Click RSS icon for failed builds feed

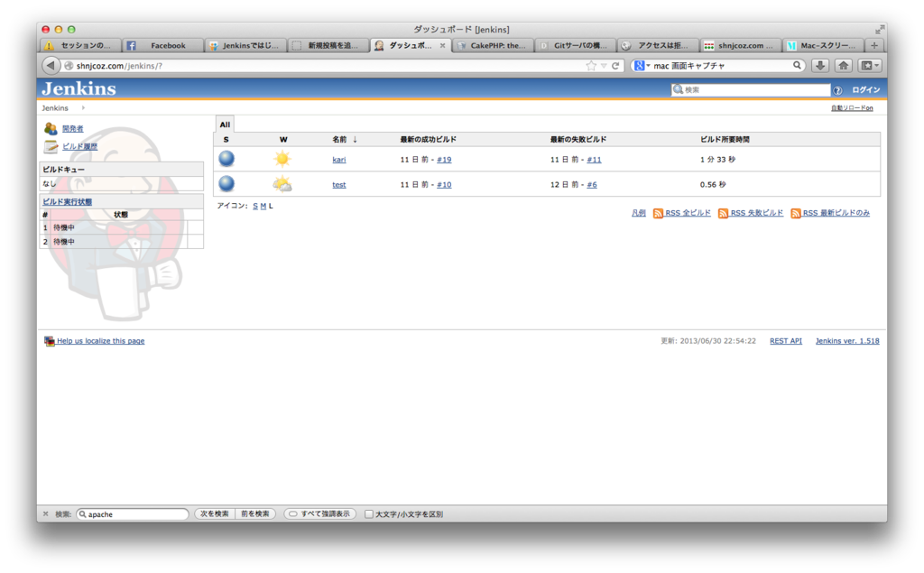coord(723,213)
